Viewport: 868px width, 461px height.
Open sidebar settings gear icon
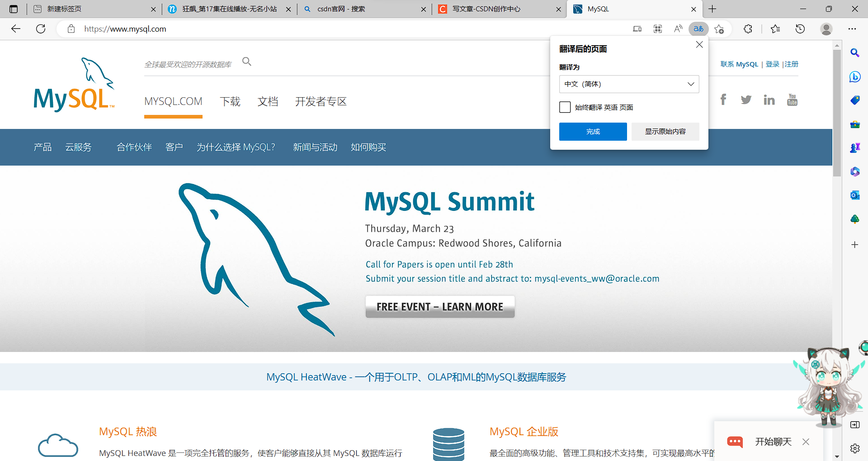click(x=855, y=448)
